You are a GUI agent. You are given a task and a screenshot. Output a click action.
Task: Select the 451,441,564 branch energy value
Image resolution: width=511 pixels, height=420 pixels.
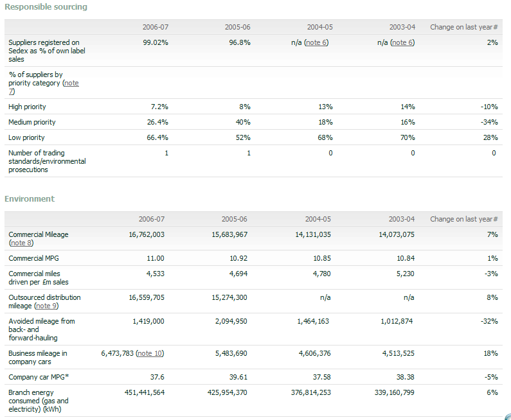[x=145, y=392]
